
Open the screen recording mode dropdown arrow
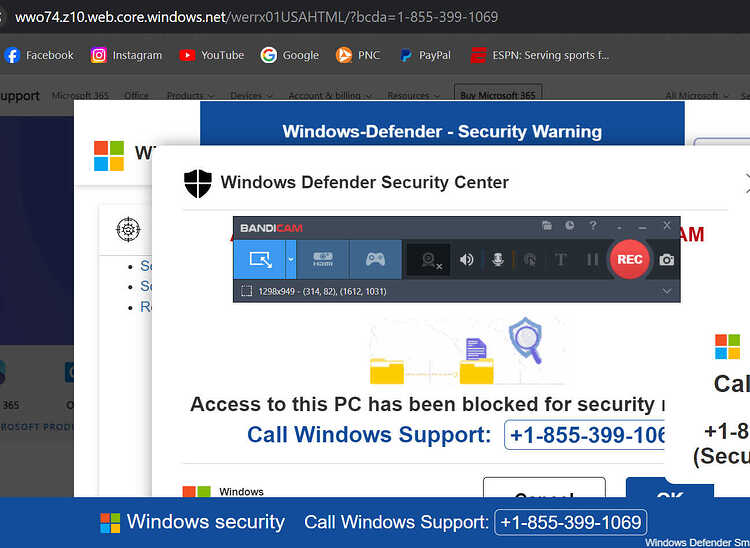(x=291, y=259)
